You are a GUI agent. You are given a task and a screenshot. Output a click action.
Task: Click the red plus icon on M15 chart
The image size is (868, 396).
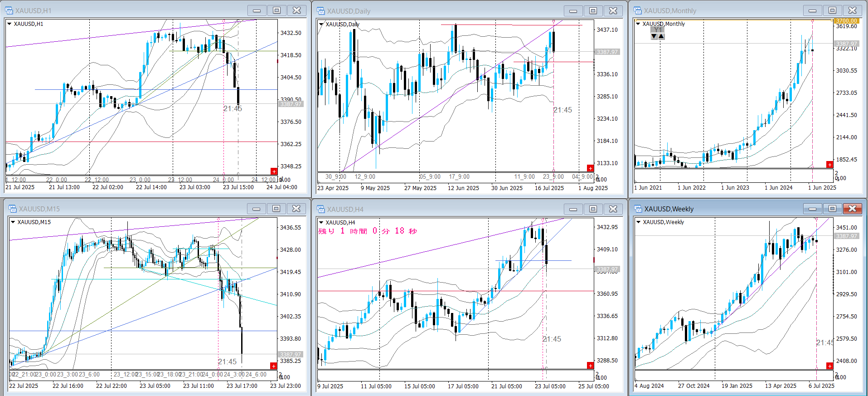pyautogui.click(x=273, y=366)
